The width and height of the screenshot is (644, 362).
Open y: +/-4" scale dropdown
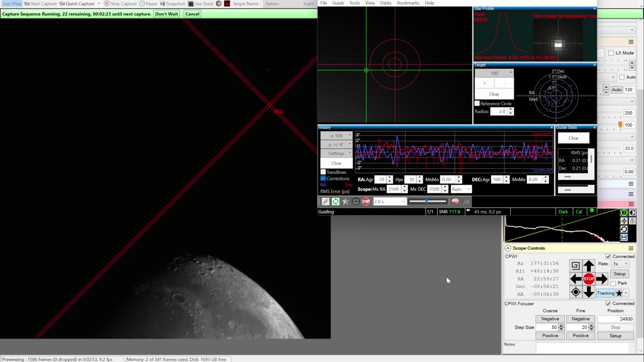point(336,145)
